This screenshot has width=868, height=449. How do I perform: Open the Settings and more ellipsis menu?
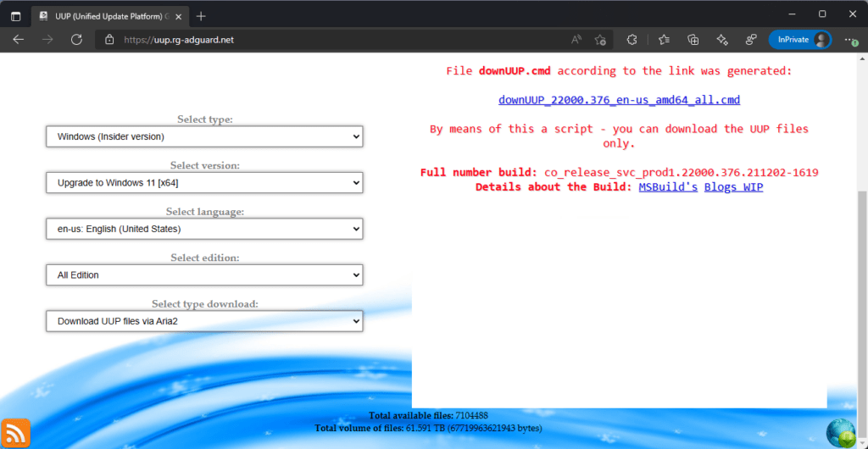point(850,40)
